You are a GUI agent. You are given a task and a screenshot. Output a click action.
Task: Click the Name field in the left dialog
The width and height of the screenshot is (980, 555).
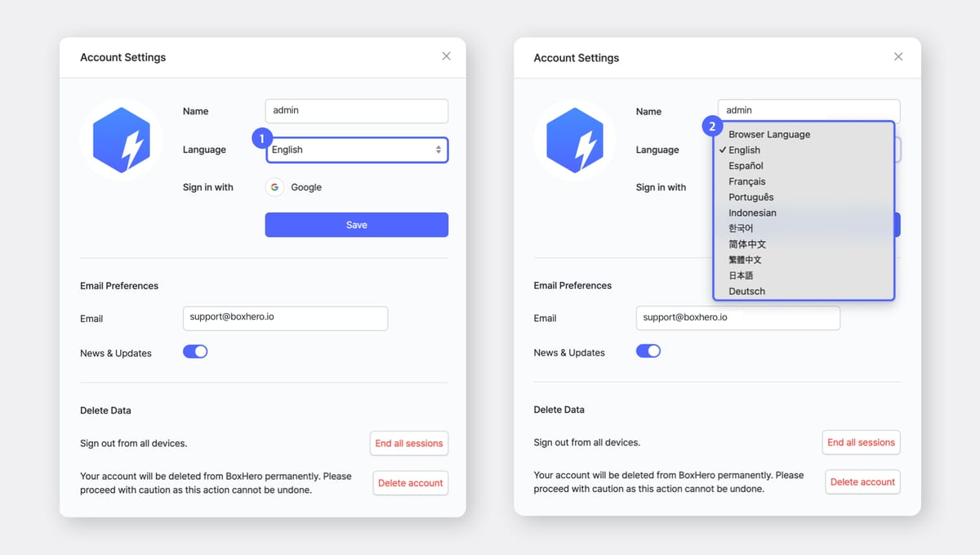(x=356, y=110)
